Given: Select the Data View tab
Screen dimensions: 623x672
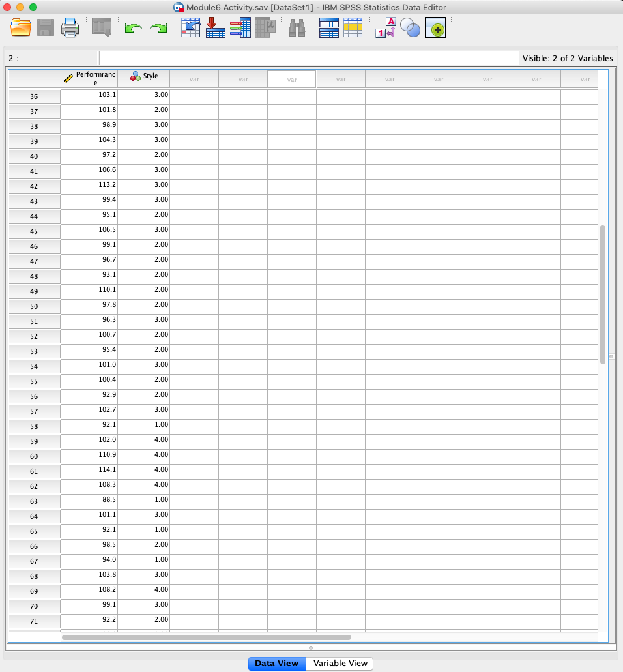Looking at the screenshot, I should [x=276, y=663].
